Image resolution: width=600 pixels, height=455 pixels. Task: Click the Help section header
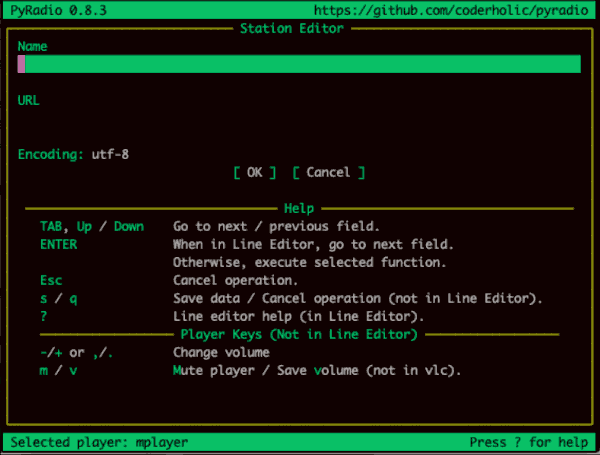point(299,208)
